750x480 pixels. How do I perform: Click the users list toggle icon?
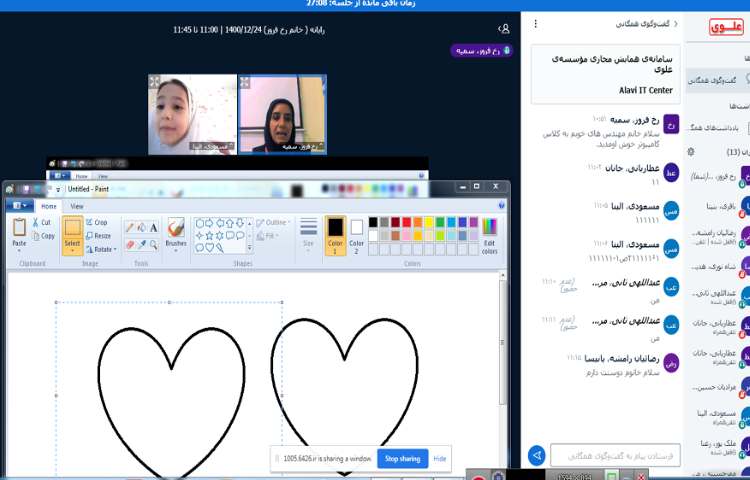tap(504, 29)
